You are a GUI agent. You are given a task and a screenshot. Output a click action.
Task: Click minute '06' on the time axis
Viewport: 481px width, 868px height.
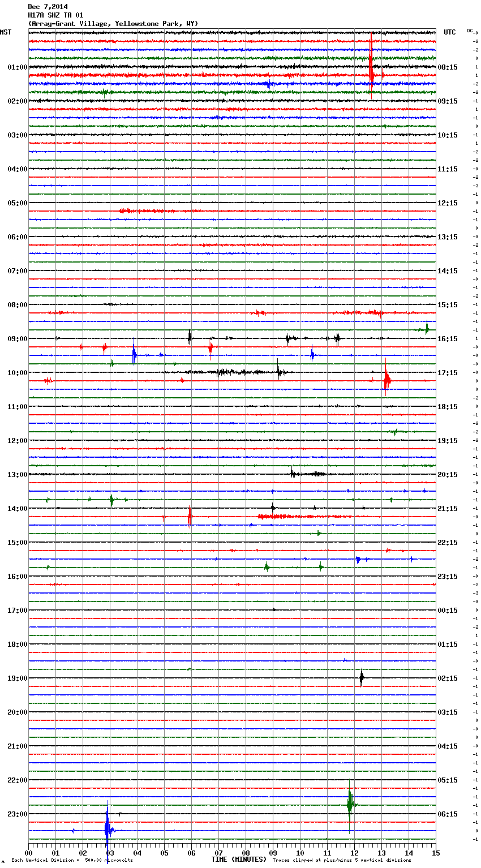tap(191, 852)
